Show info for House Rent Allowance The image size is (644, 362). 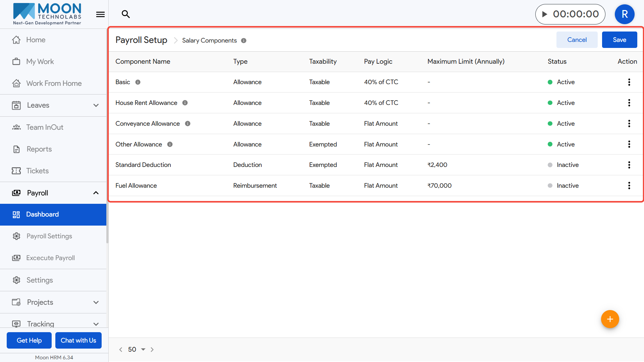coord(185,103)
